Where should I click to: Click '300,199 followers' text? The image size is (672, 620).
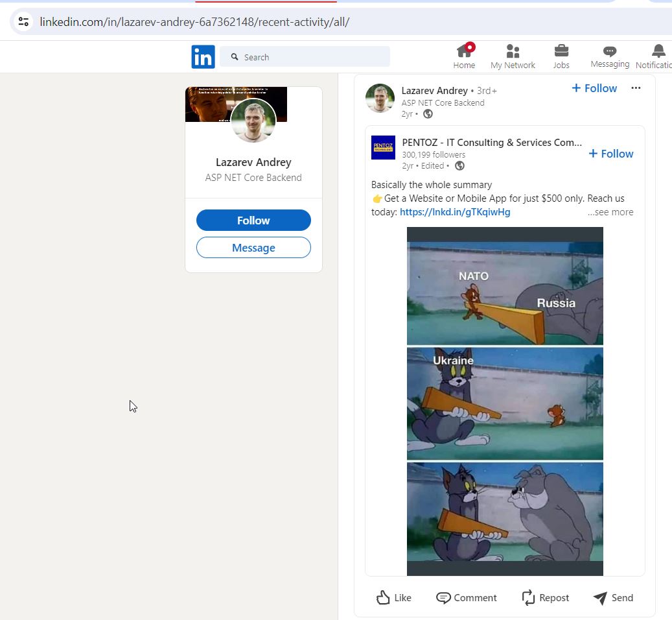tap(434, 154)
